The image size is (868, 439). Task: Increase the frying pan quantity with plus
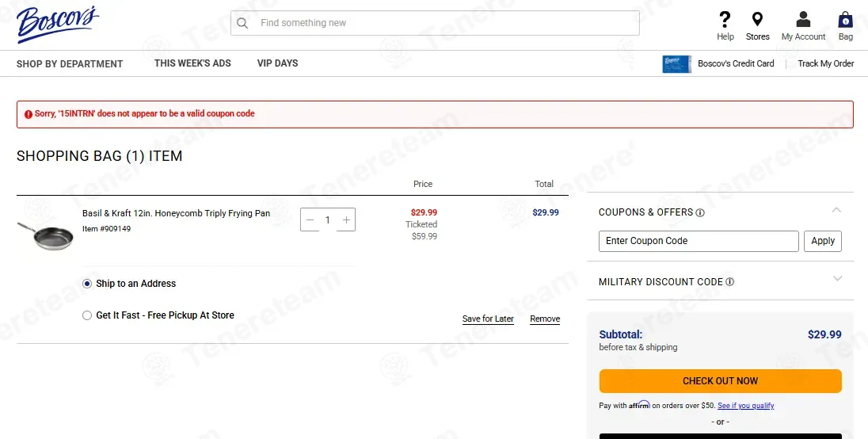347,219
